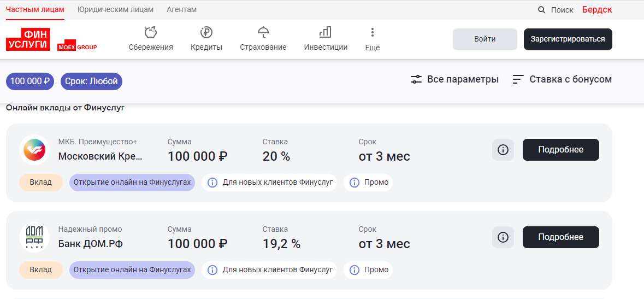Screen dimensions: 644x299
Task: Click Онлайн вклады от Финуслуг heading
Action: tap(66, 108)
